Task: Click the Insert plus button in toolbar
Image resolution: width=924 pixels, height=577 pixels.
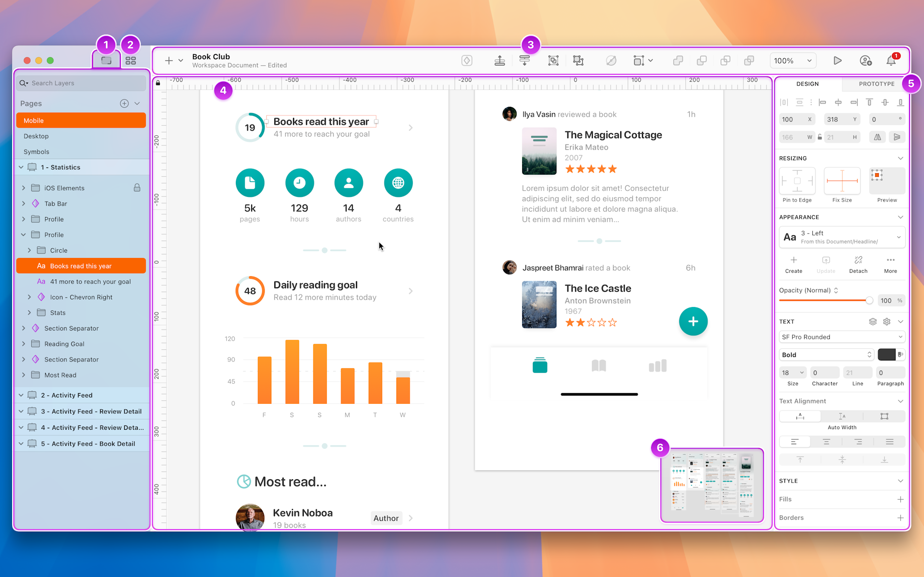Action: pos(169,61)
